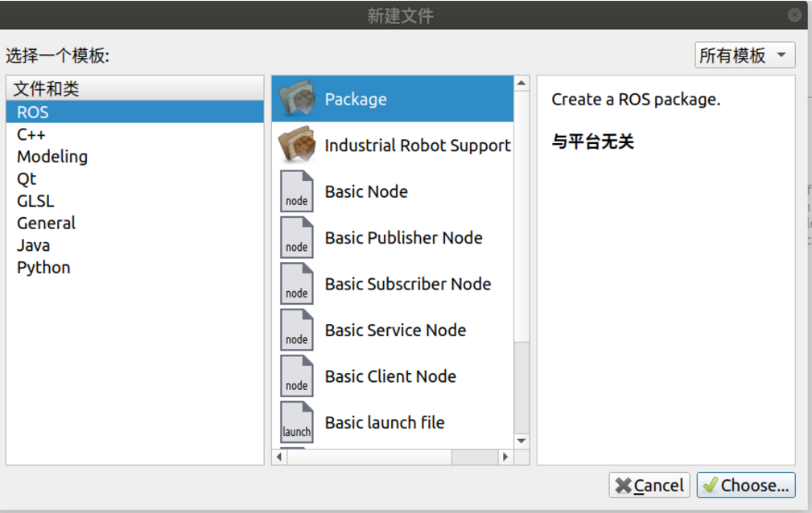Image resolution: width=812 pixels, height=513 pixels.
Task: Open the 所有模板 filter dropdown
Action: (744, 55)
